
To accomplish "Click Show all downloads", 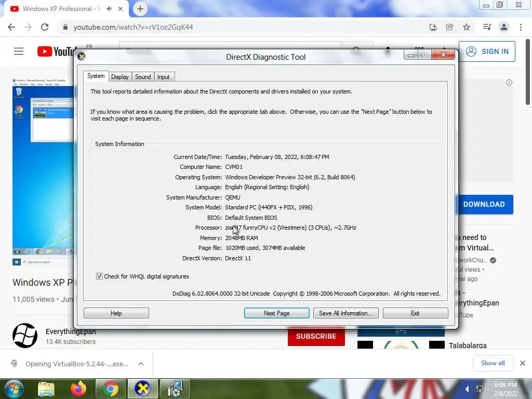I will (x=493, y=363).
